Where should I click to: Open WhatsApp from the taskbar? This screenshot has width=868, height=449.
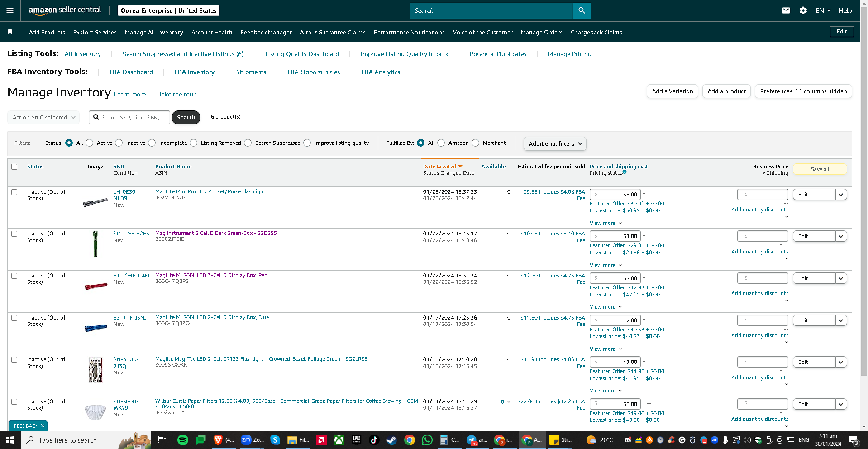427,439
